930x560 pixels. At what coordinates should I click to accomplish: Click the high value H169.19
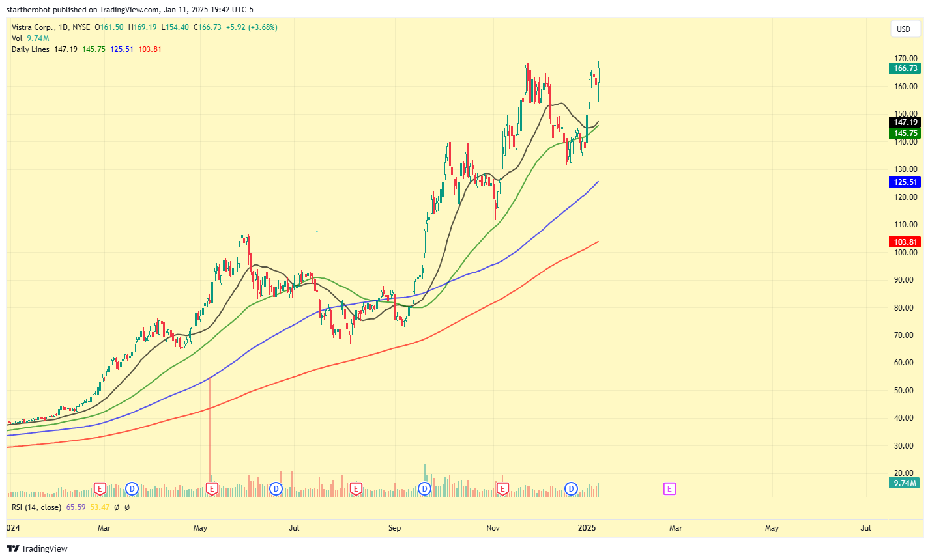coord(142,27)
